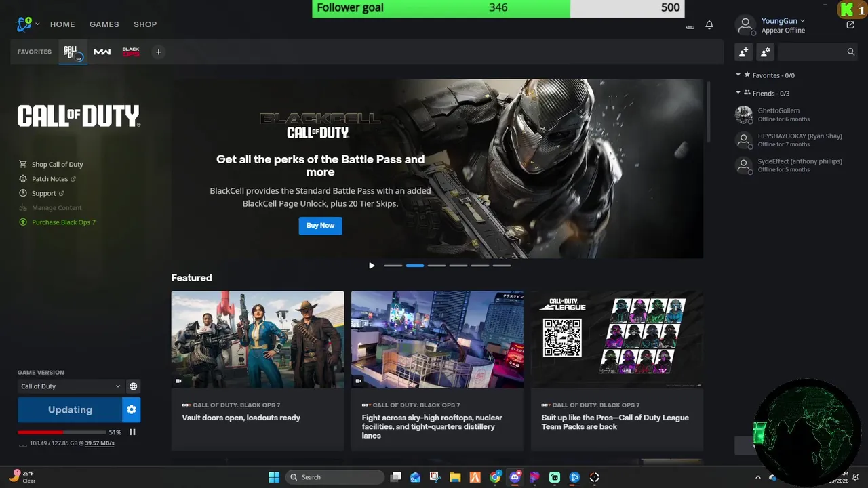Open the sky-high rooftops featured thumbnail
The height and width of the screenshot is (488, 868).
[437, 340]
